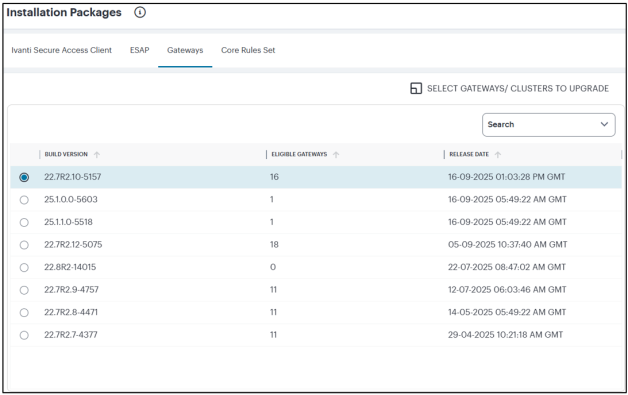Screen dimensions: 628x395
Task: Sort by Build Version arrow icon
Action: click(x=97, y=155)
